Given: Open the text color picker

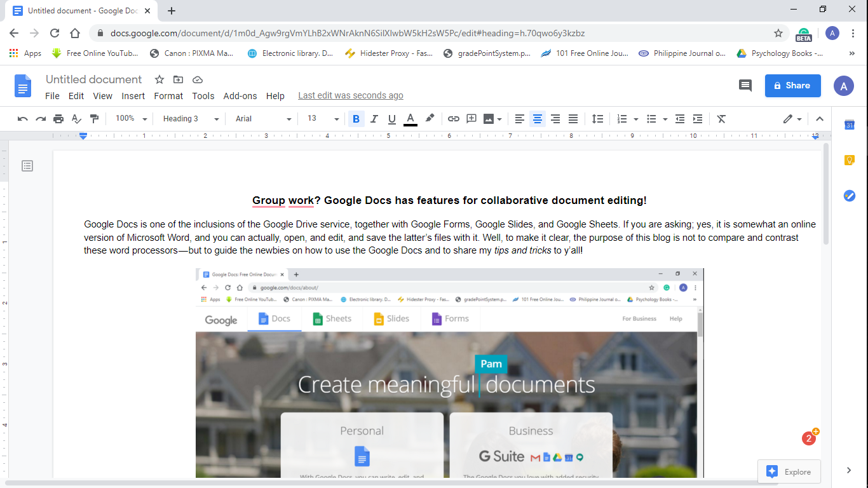Looking at the screenshot, I should [x=410, y=119].
